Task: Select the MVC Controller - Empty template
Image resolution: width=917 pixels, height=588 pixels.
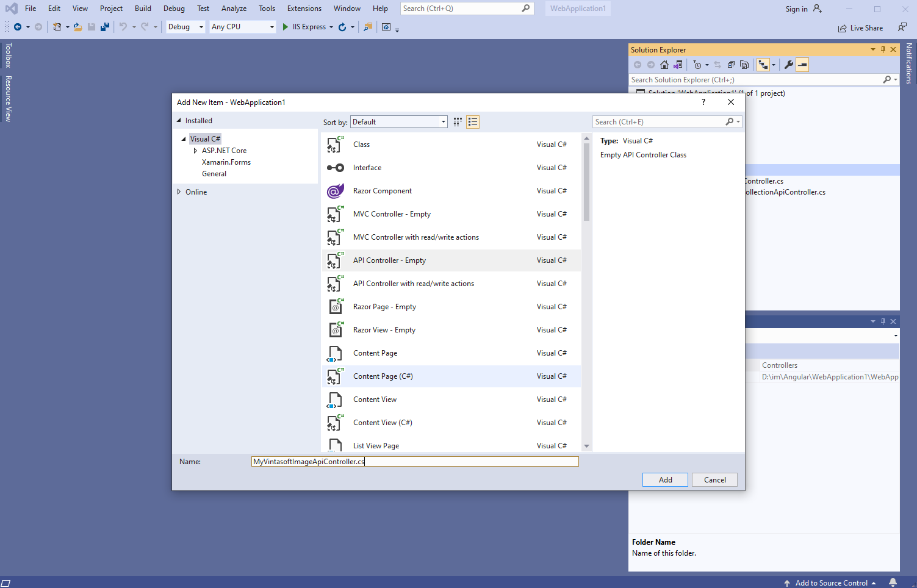Action: pos(392,213)
